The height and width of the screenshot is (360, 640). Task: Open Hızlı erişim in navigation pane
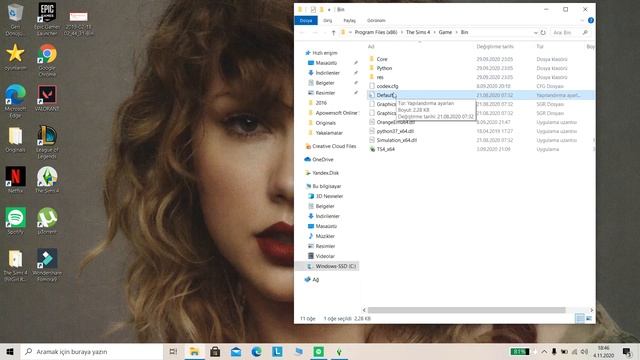pyautogui.click(x=325, y=53)
